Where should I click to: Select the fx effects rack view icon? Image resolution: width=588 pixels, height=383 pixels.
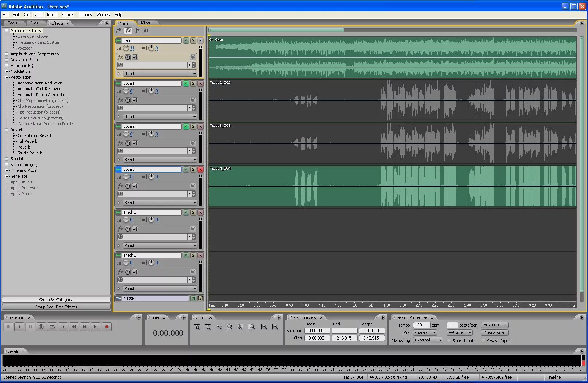128,31
